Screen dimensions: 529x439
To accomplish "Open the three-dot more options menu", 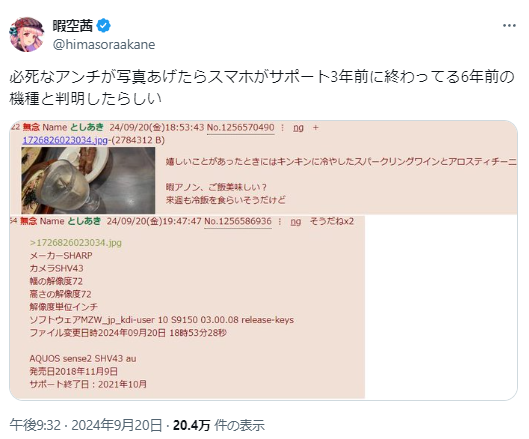I will point(509,26).
